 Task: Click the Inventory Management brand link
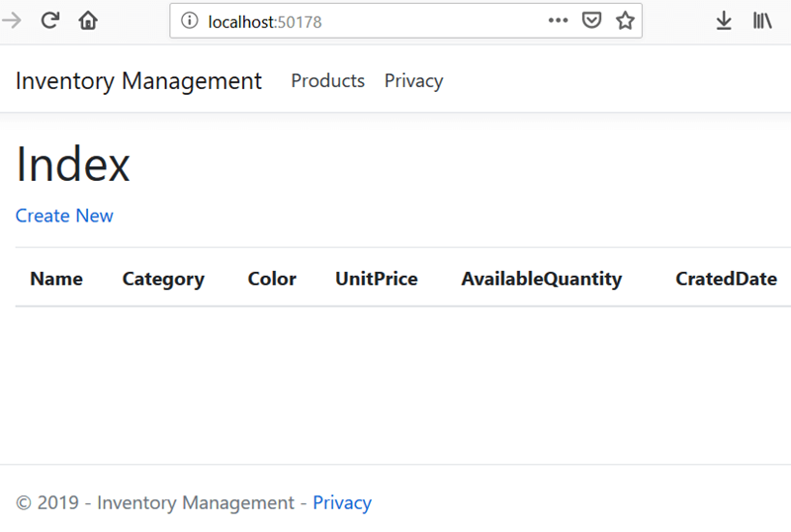point(138,81)
